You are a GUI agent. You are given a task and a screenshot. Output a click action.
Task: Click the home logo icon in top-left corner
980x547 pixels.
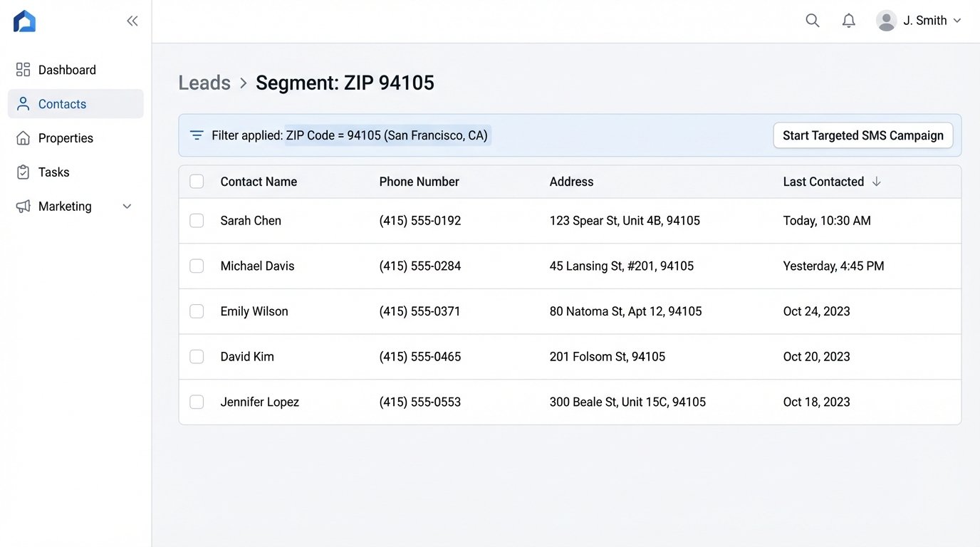pos(24,21)
